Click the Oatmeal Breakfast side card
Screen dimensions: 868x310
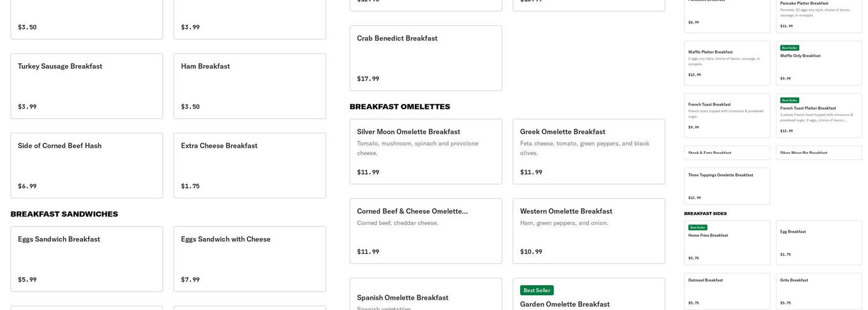pos(727,291)
